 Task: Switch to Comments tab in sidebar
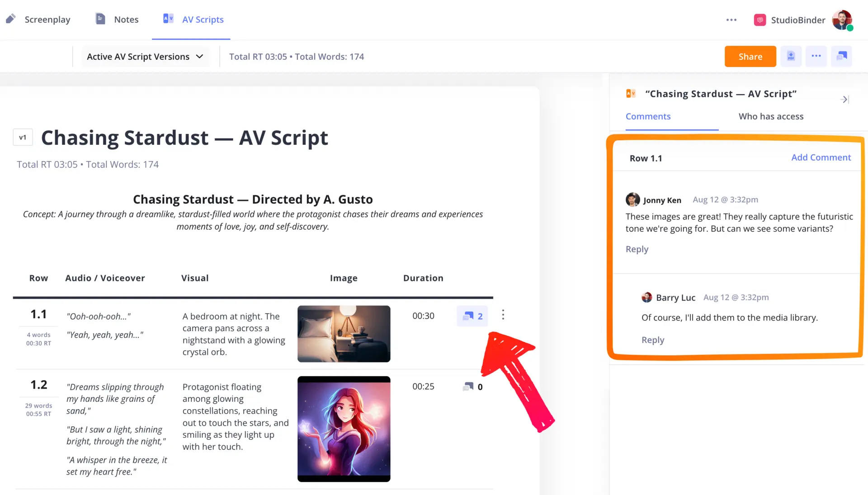648,116
